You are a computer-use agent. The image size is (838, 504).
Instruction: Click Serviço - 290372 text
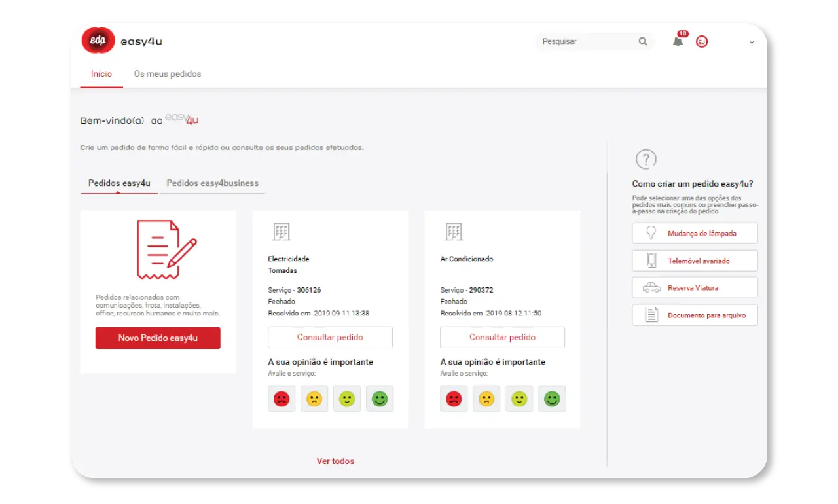tap(467, 290)
